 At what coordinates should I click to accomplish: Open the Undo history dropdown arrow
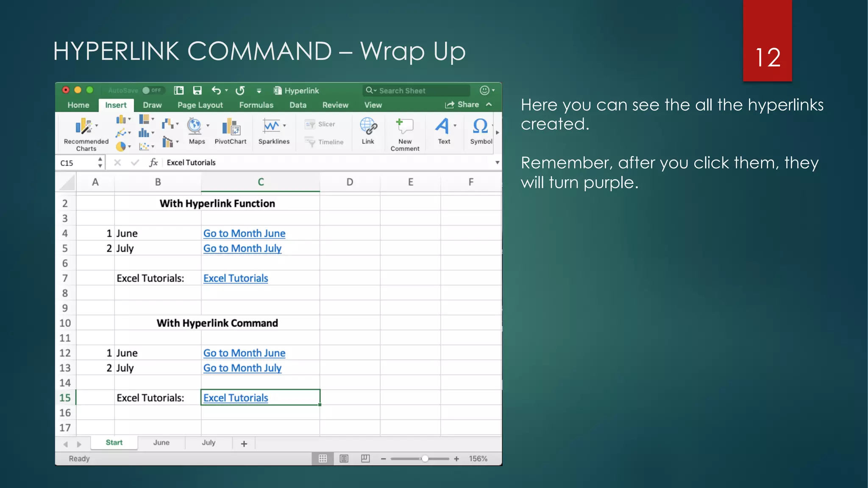pyautogui.click(x=227, y=90)
